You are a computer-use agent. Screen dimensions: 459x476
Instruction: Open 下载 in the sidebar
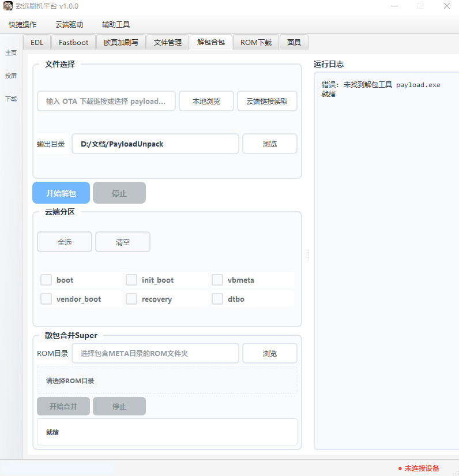11,99
